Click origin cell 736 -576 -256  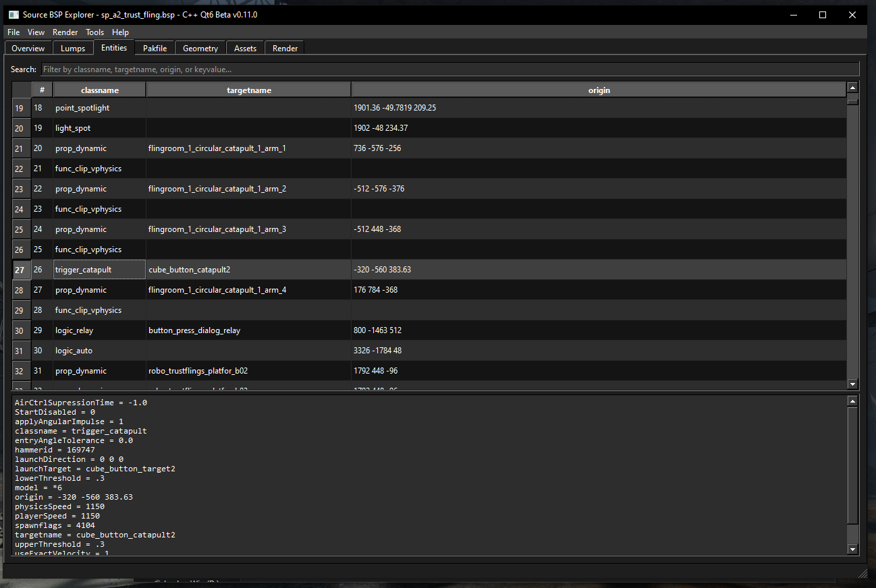[599, 148]
